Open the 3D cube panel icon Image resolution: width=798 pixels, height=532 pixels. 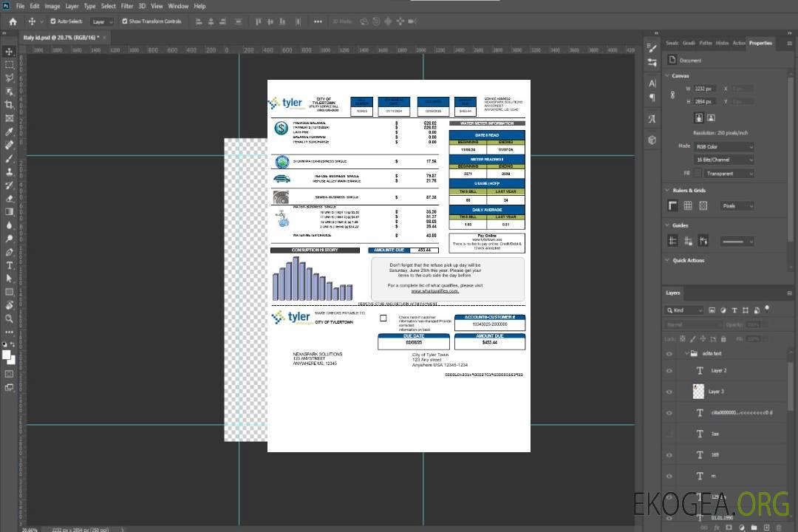pyautogui.click(x=652, y=140)
